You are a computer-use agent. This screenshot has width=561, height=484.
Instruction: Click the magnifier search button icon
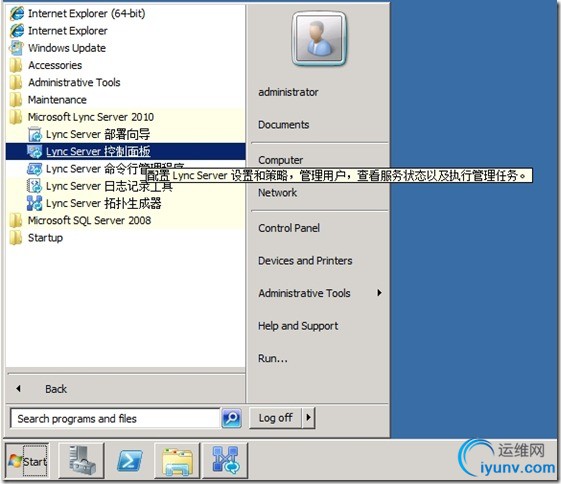[232, 418]
